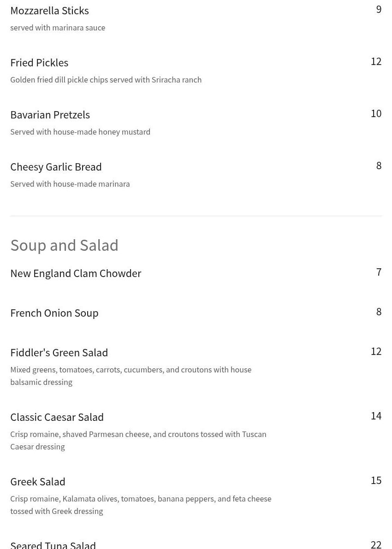Viewport: 392px width, 549px height.
Task: Click the Classic Caesar Salad price 14
Action: click(376, 416)
